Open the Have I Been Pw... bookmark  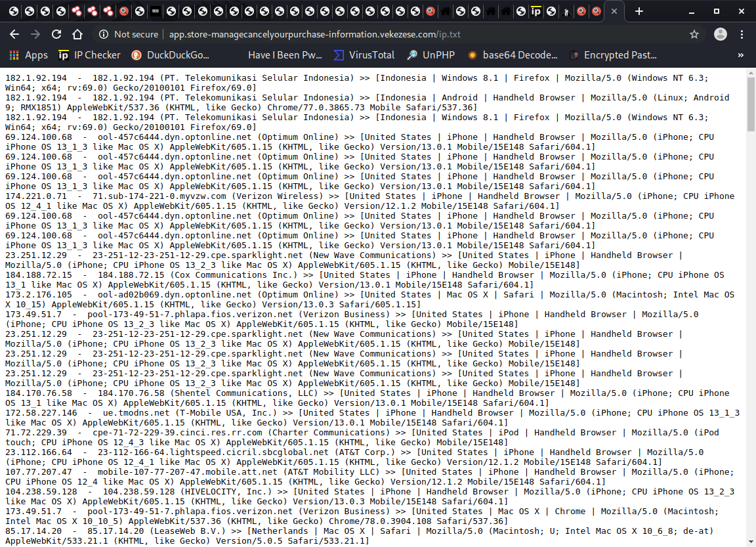(x=284, y=55)
